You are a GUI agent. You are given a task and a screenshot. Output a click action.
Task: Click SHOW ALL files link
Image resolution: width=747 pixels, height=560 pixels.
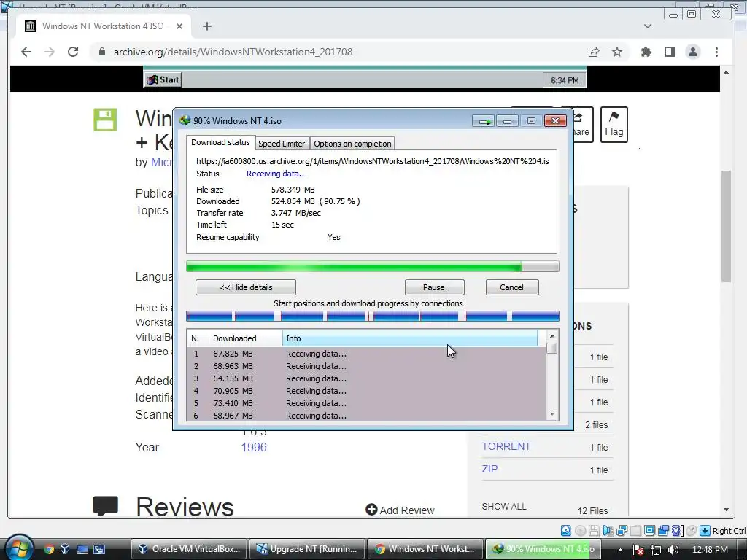(x=504, y=506)
